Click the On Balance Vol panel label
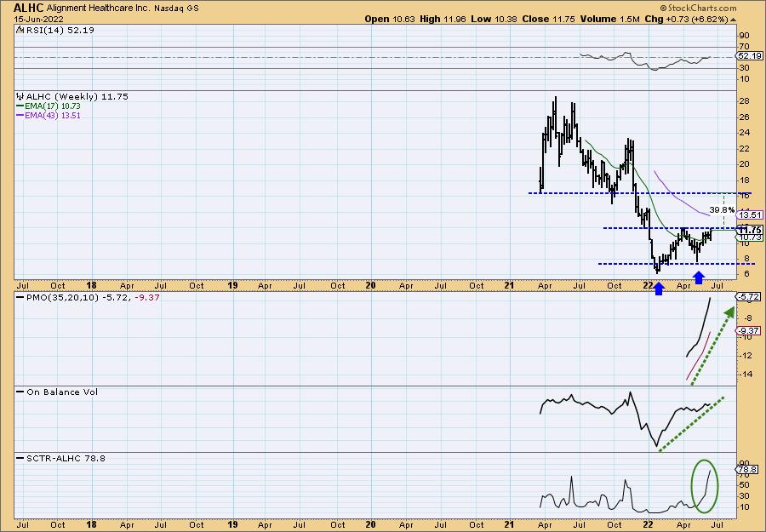The height and width of the screenshot is (532, 766). 62,392
